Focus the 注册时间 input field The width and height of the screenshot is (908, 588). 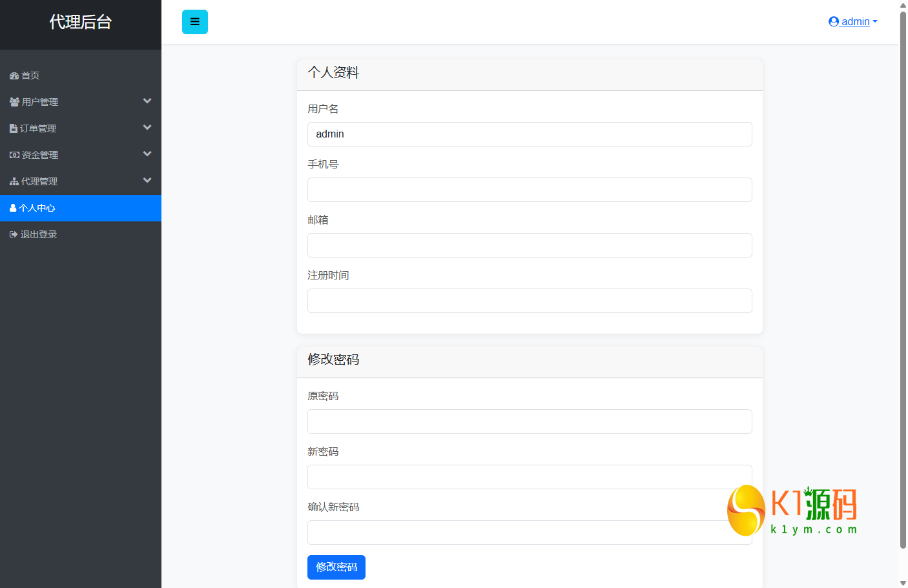click(x=530, y=301)
